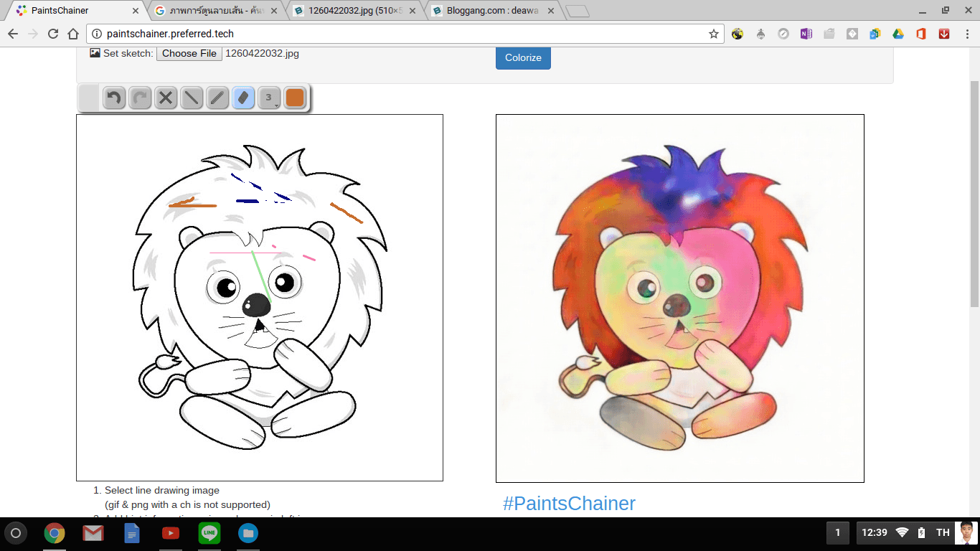Open the Chrome three-dot menu
This screenshot has width=980, height=551.
966,34
